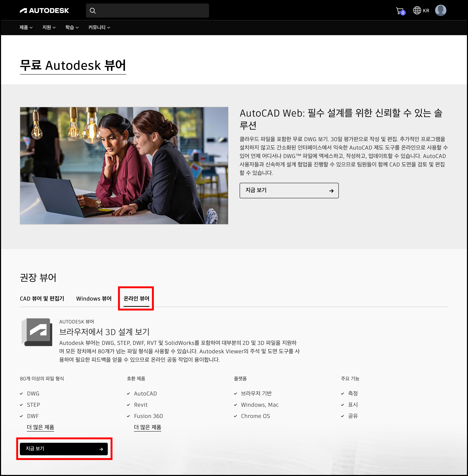Expand the 제품 navigation dropdown
Image resolution: width=468 pixels, height=476 pixels.
click(x=26, y=28)
